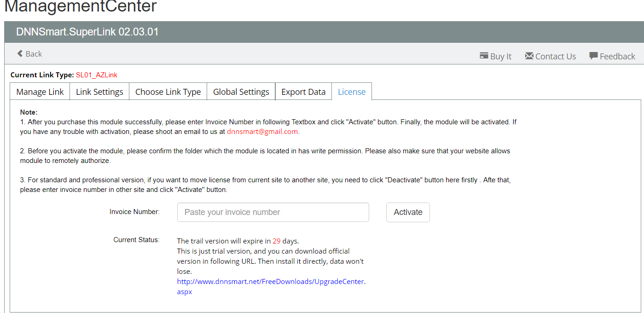This screenshot has width=644, height=313.
Task: Click the Activate button
Action: coord(408,212)
